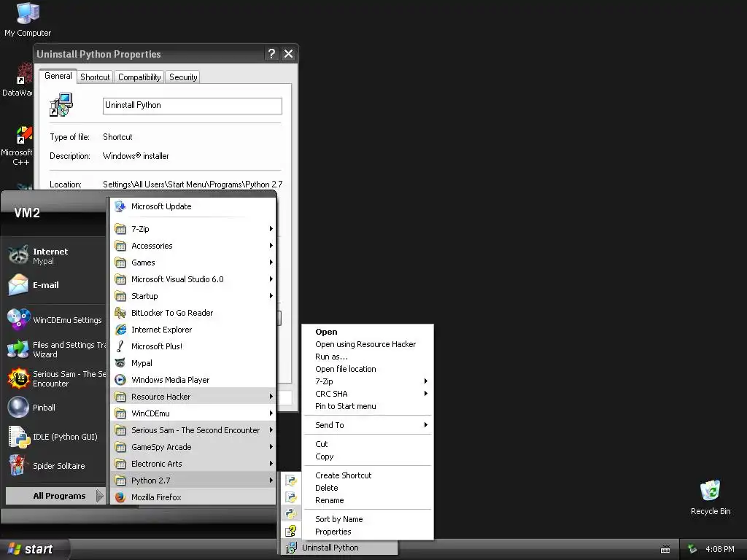Image resolution: width=747 pixels, height=560 pixels.
Task: Open the Compatibility tab
Action: (x=139, y=77)
